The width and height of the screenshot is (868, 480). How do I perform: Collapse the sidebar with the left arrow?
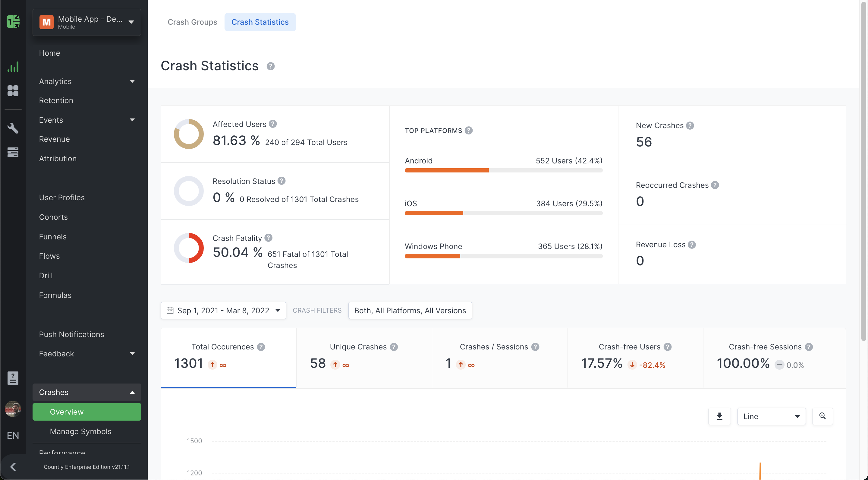tap(13, 467)
